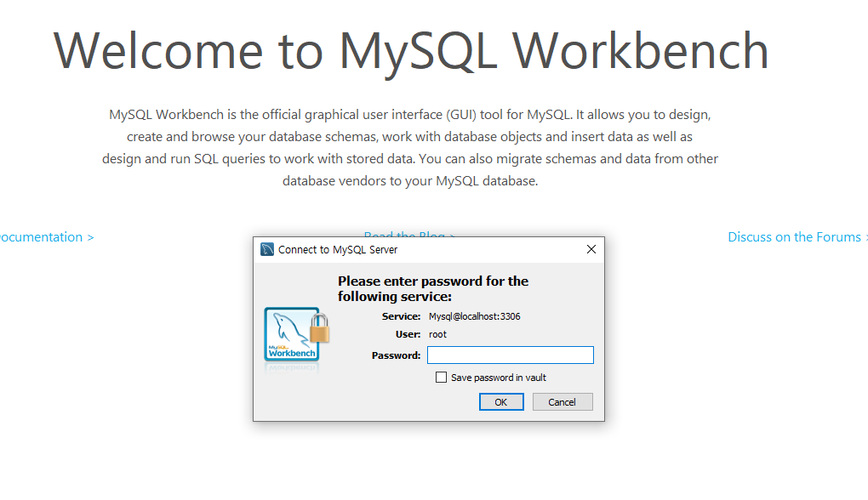Open Discuss on the Forums link
Viewport: 868px width, 500px height.
coord(797,237)
